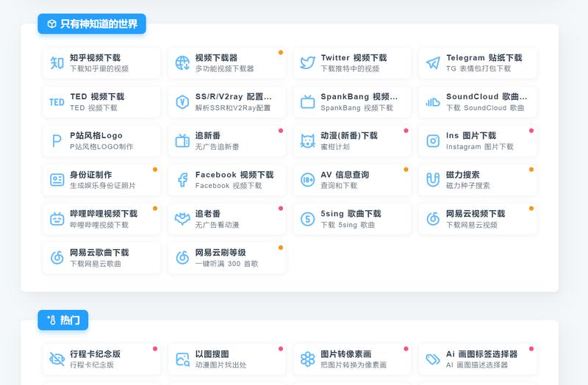This screenshot has width=588, height=385.
Task: Click '把图片转换为像素画' description text
Action: [354, 364]
